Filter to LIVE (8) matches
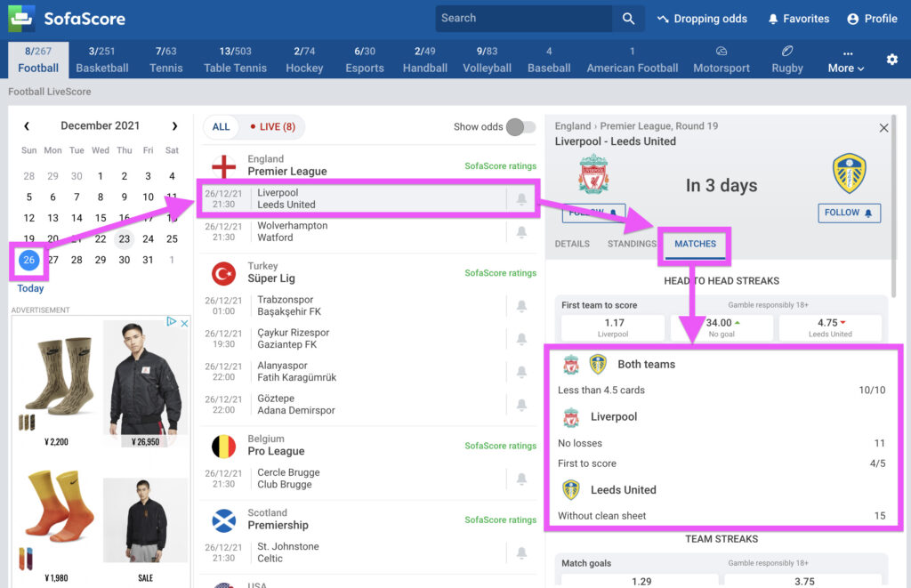911x588 pixels. pyautogui.click(x=272, y=126)
